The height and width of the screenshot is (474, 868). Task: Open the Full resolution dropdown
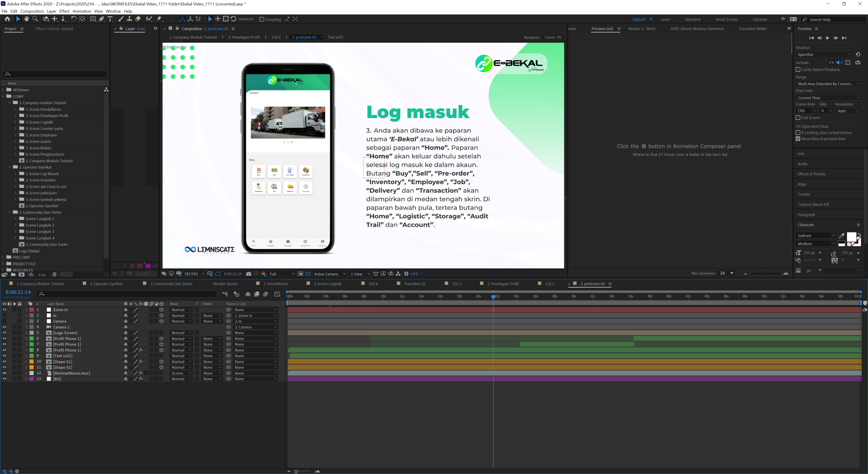tap(282, 274)
